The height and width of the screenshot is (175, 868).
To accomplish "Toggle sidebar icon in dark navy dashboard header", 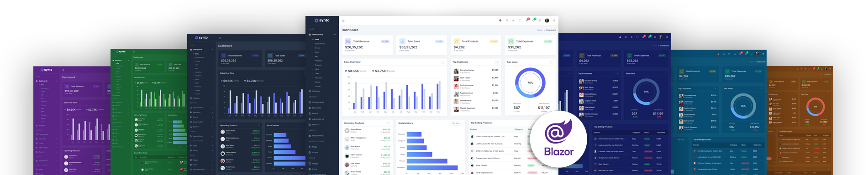I will (x=220, y=38).
